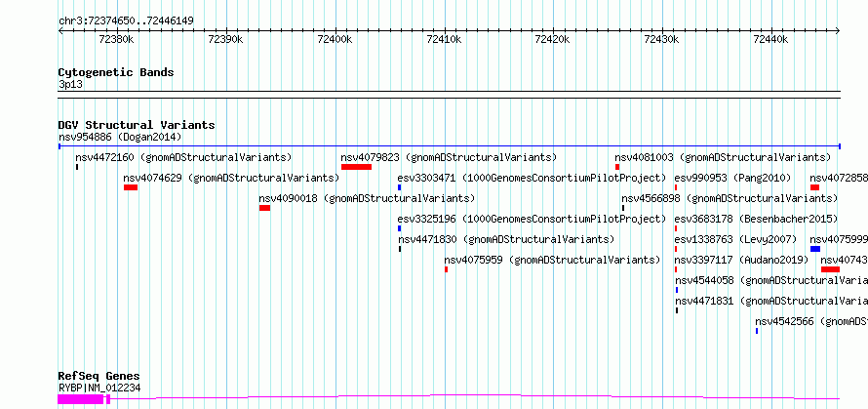Click the 72410k ruler position

pyautogui.click(x=445, y=39)
